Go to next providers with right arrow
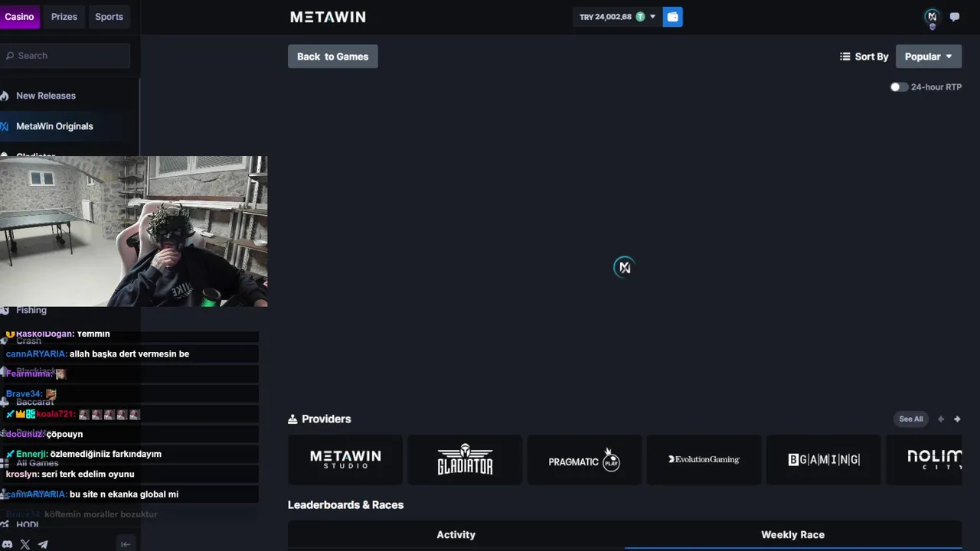The width and height of the screenshot is (980, 551). point(957,419)
